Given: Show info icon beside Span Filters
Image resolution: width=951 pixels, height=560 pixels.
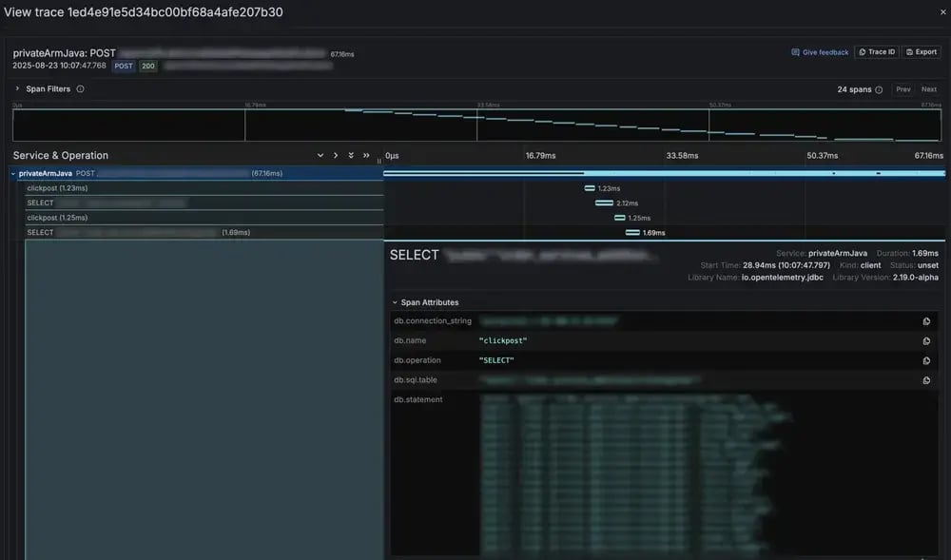Looking at the screenshot, I should click(80, 88).
